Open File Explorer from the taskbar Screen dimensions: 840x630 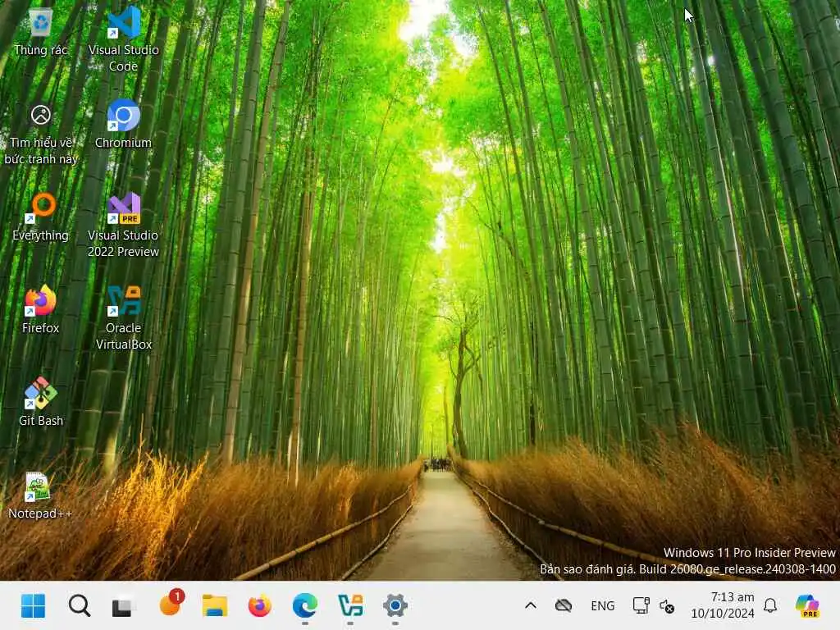tap(215, 606)
